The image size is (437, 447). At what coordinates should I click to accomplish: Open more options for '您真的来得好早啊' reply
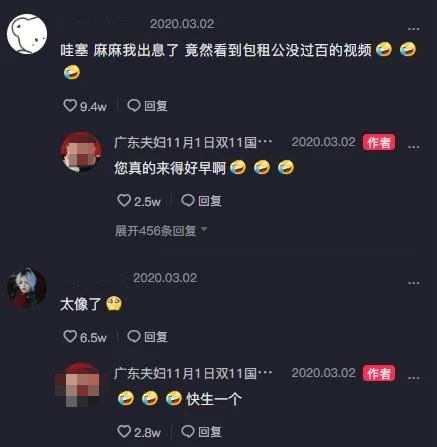(x=414, y=147)
